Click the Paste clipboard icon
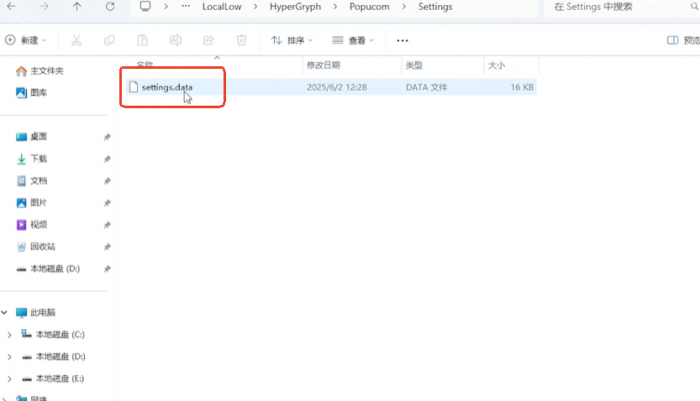Viewport: 700px width, 401px height. pyautogui.click(x=143, y=41)
